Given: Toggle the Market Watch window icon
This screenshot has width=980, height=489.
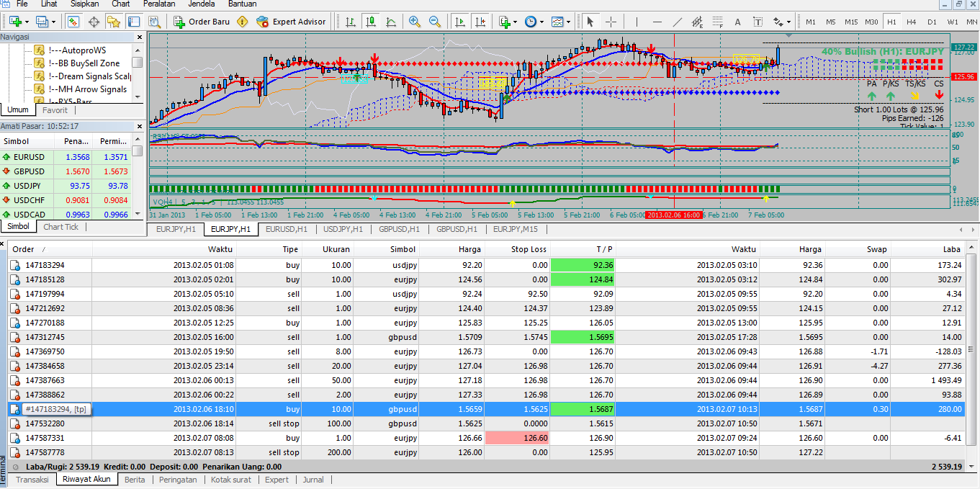Looking at the screenshot, I should tap(73, 22).
